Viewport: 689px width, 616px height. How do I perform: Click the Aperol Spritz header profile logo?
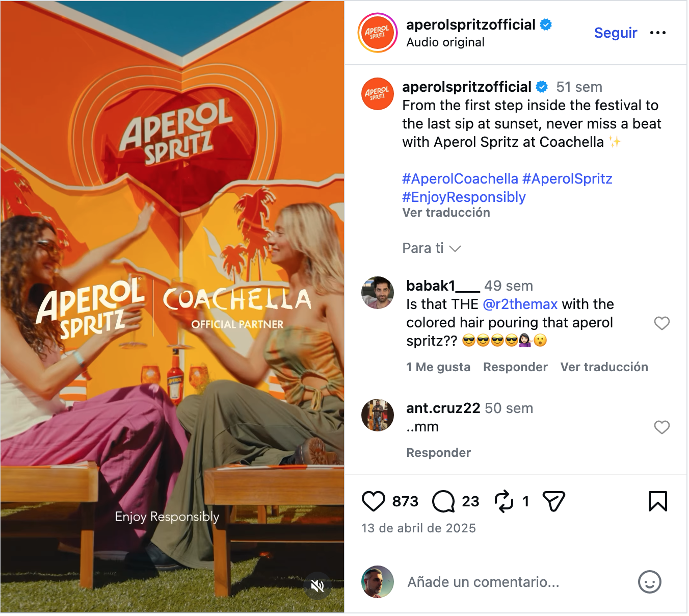(x=377, y=33)
